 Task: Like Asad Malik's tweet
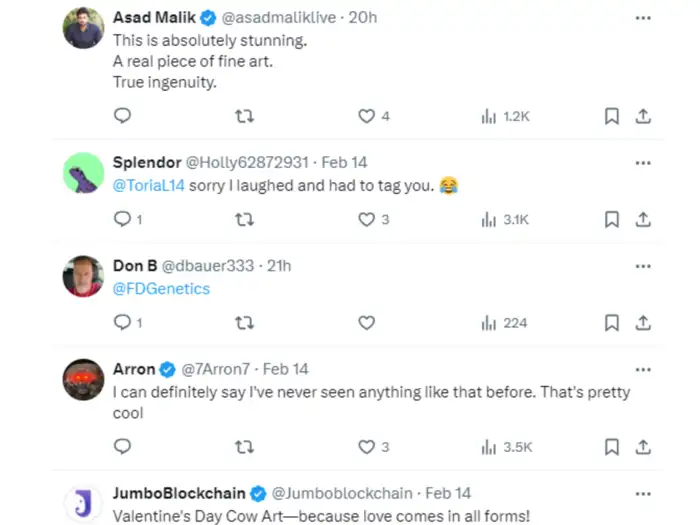click(367, 116)
